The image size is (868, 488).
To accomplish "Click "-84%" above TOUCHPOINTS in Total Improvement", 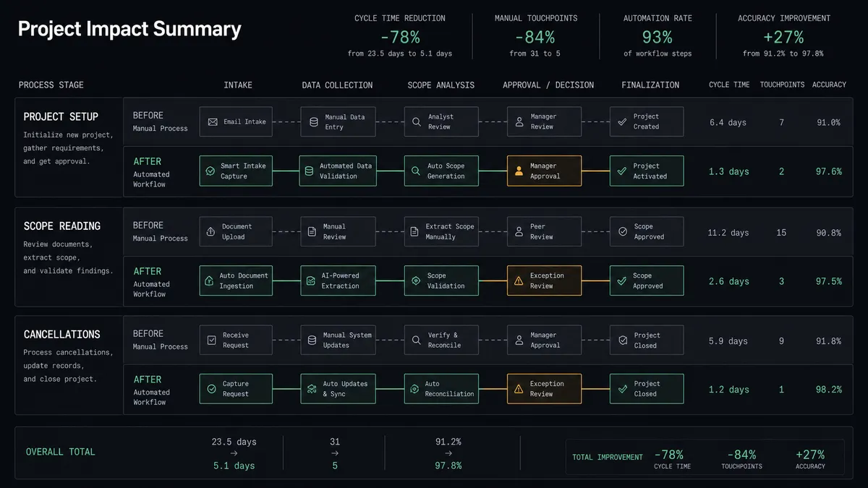I will 741,455.
